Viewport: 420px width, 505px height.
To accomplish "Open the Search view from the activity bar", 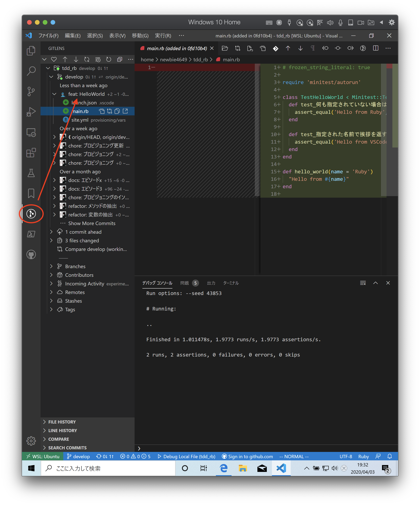I will point(31,71).
